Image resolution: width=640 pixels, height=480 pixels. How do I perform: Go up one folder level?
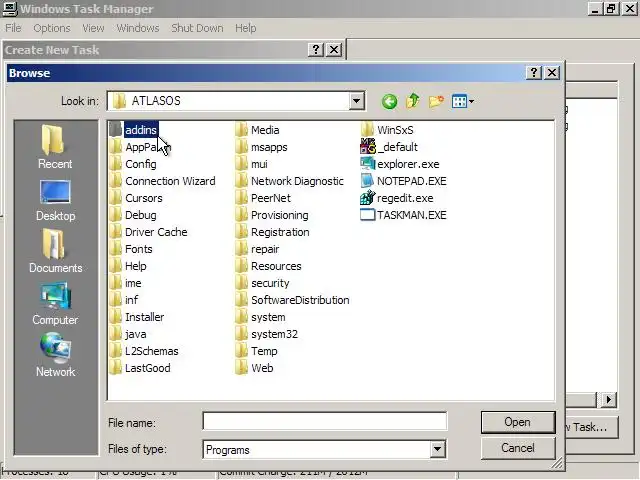pyautogui.click(x=413, y=101)
